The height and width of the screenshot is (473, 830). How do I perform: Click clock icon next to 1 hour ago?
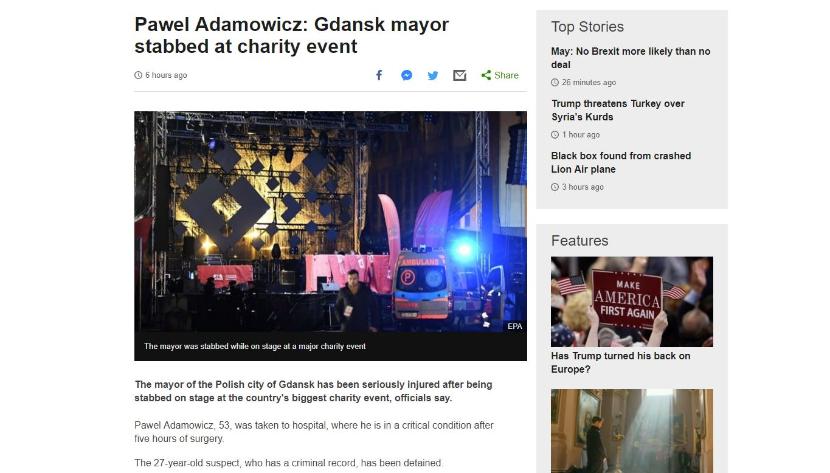[555, 135]
